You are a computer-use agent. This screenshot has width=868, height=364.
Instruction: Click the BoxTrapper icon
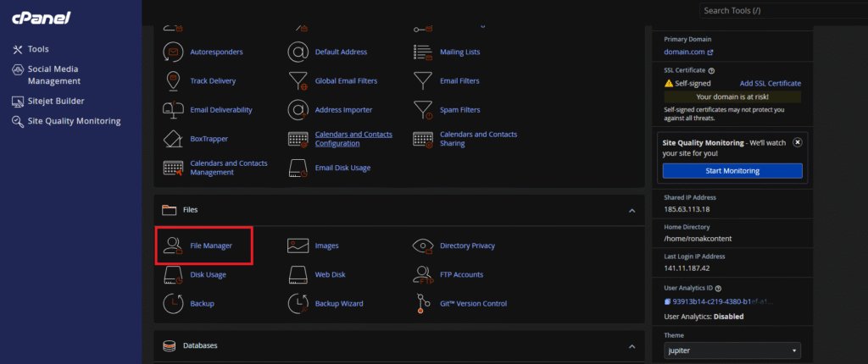tap(173, 139)
